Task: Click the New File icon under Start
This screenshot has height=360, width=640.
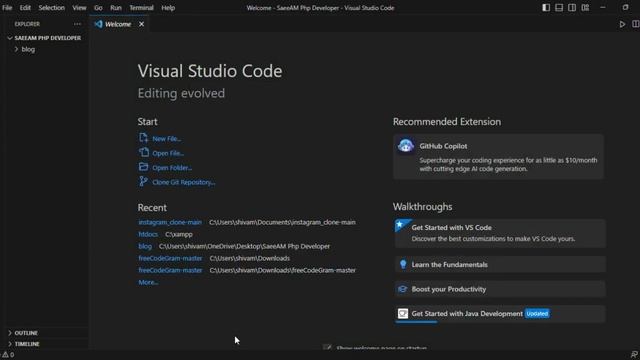Action: [143, 138]
